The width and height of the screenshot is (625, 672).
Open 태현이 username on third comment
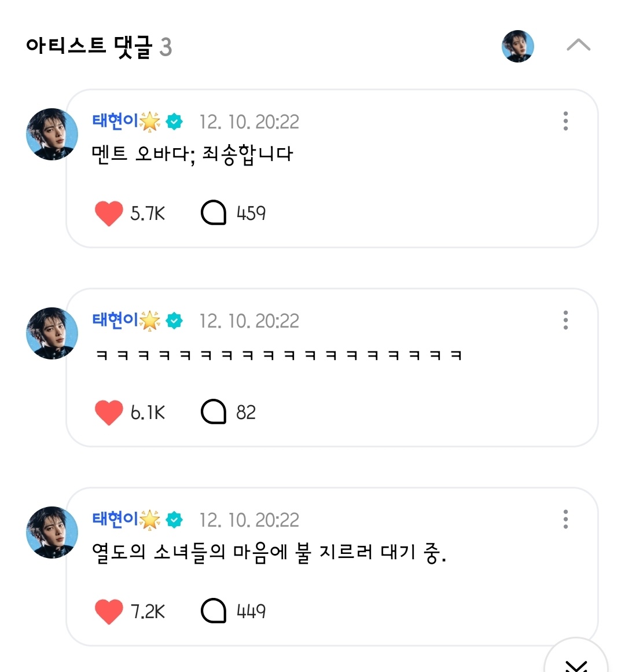pyautogui.click(x=116, y=519)
